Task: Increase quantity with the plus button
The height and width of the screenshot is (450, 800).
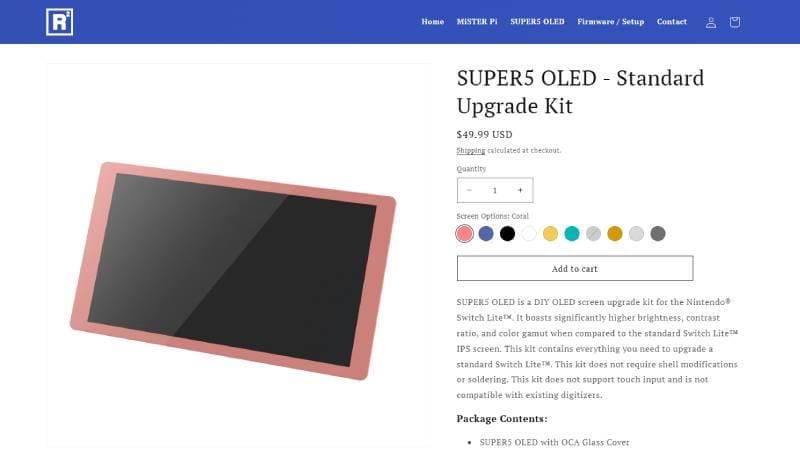Action: [520, 190]
